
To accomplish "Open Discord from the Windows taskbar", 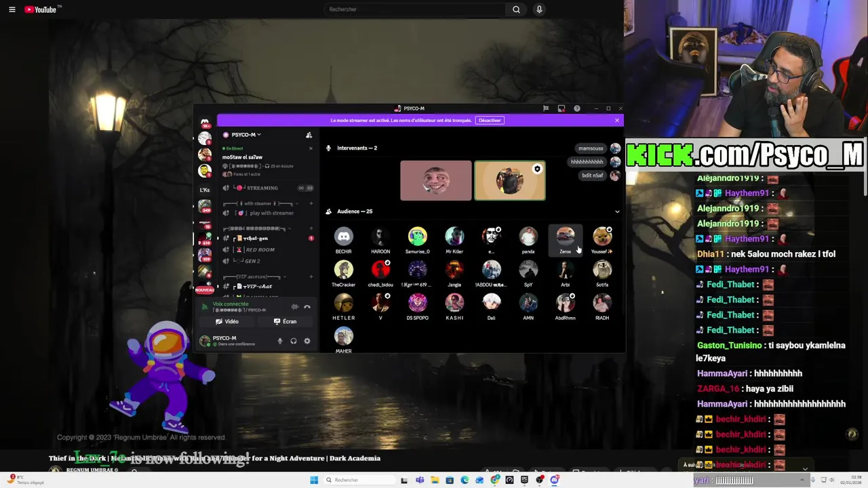I will coord(555,480).
